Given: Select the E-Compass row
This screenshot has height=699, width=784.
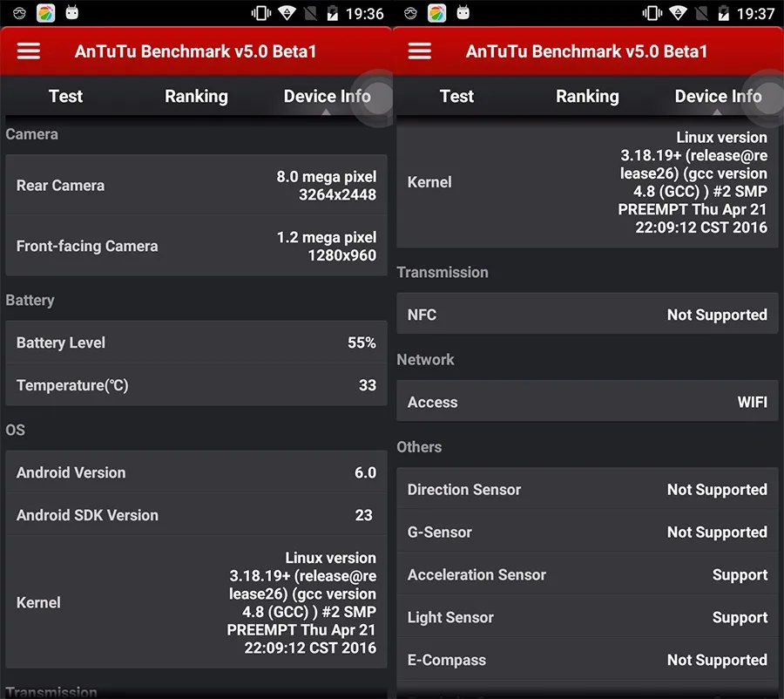Looking at the screenshot, I should [587, 660].
